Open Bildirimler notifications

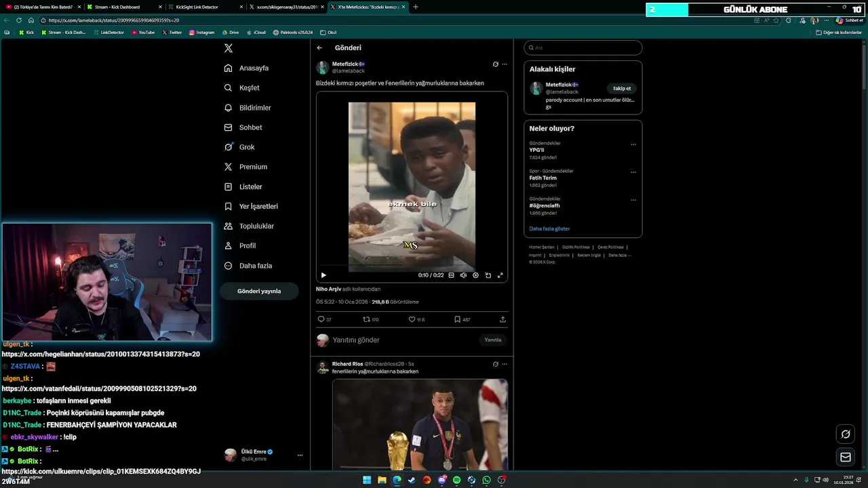pyautogui.click(x=248, y=108)
